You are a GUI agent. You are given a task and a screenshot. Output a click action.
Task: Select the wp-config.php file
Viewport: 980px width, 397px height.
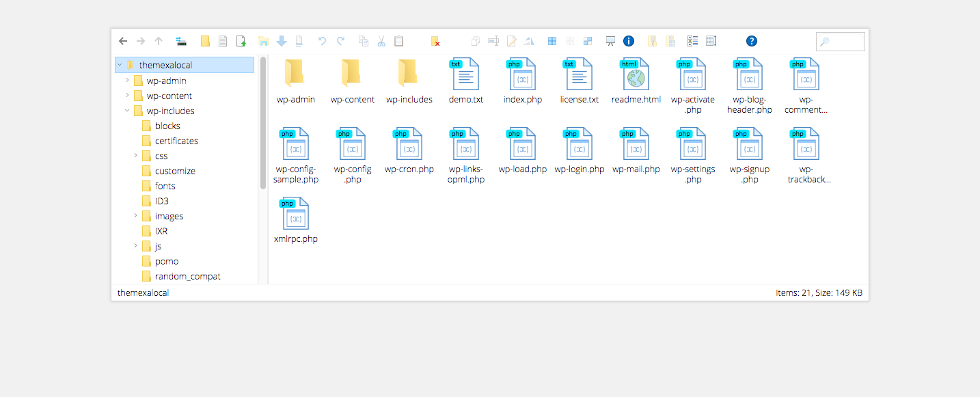[x=352, y=155]
